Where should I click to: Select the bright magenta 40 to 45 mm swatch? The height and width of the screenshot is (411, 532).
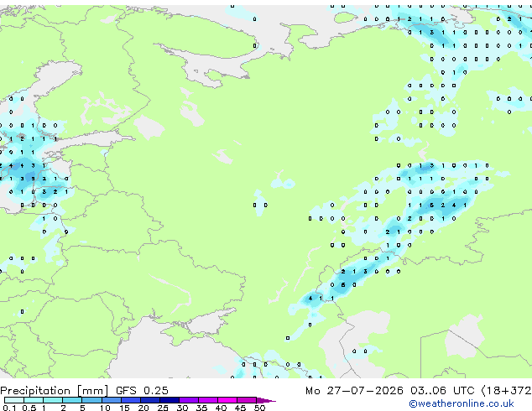(227, 400)
